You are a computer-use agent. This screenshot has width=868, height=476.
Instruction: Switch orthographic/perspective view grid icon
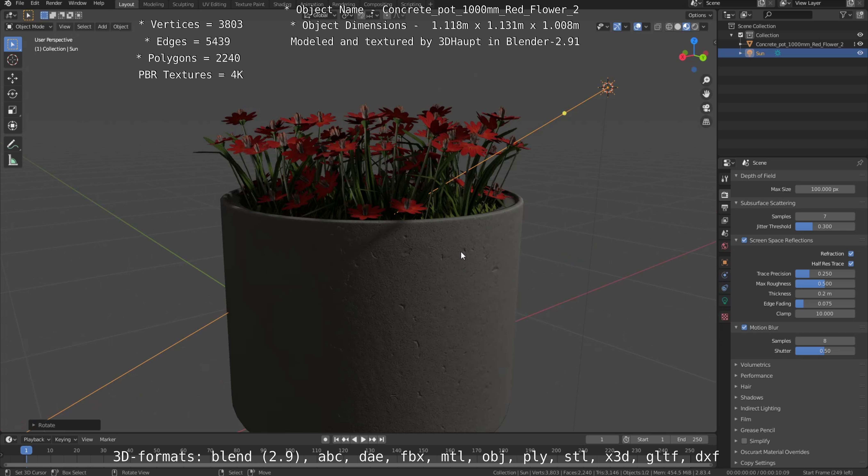pos(706,122)
